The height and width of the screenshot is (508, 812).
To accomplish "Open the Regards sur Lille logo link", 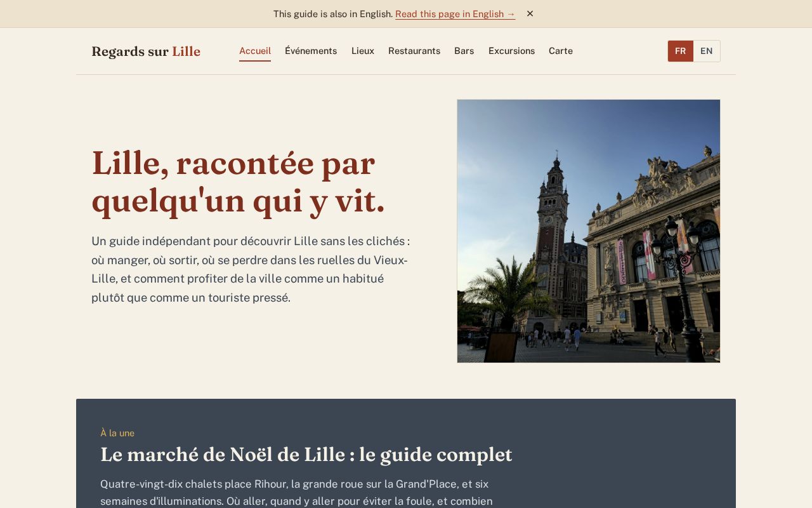I will point(146,51).
